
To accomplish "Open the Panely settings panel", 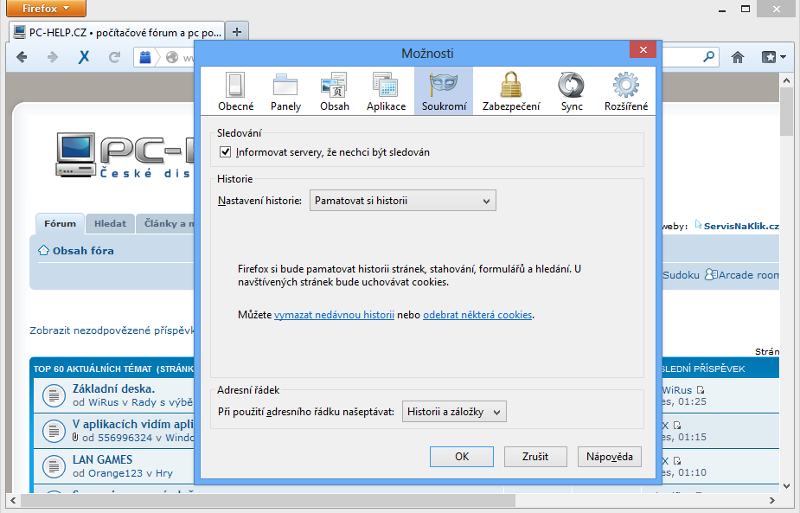I will point(285,91).
